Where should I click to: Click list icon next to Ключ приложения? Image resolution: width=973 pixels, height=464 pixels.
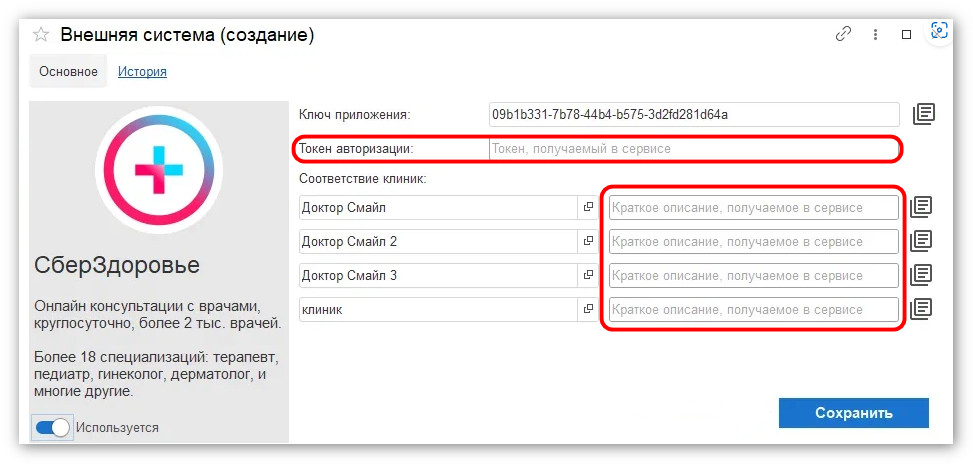coord(923,114)
